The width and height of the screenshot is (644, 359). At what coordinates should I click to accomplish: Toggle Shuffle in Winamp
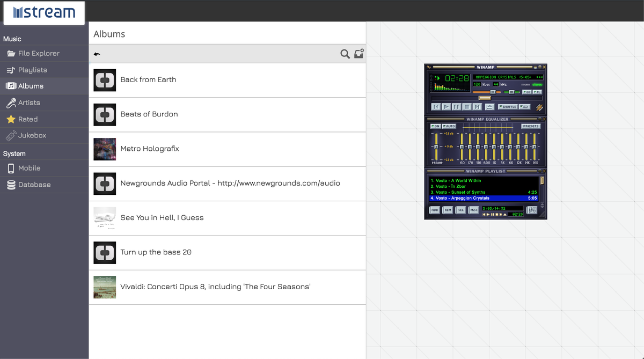click(508, 107)
